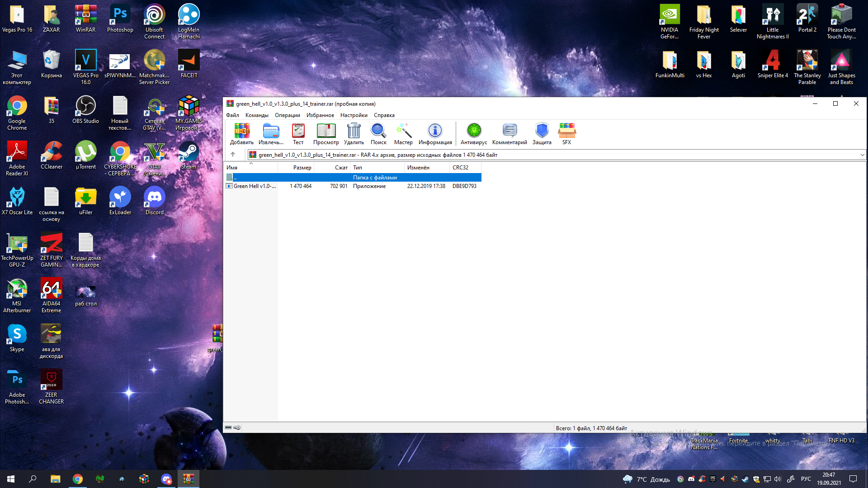Open Google Chrome from the taskbar
Screen dimensions: 868x488
78,479
